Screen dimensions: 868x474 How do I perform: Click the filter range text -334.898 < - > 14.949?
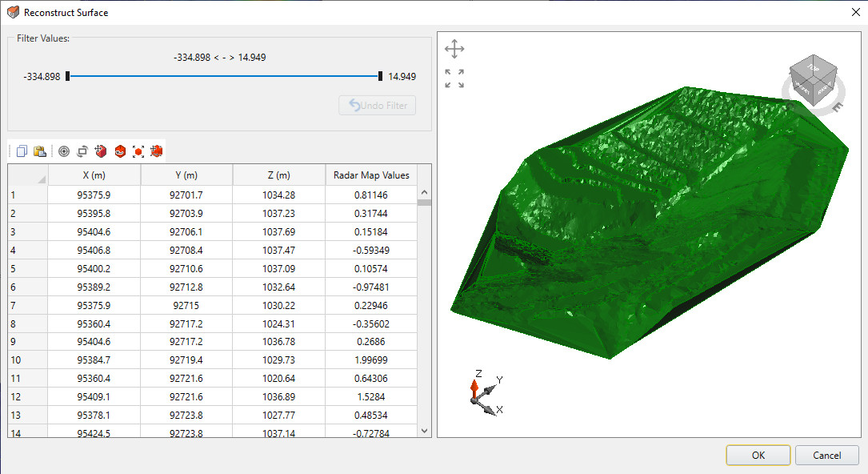click(x=220, y=58)
